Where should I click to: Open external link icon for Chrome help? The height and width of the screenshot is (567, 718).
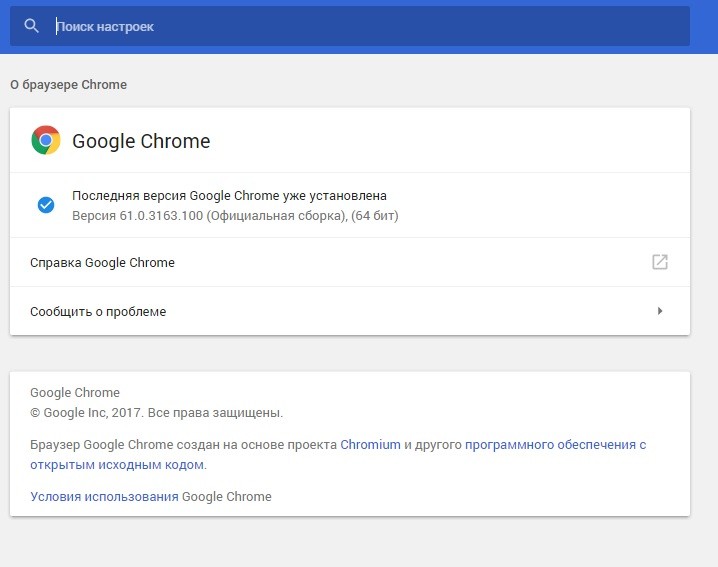pyautogui.click(x=659, y=262)
